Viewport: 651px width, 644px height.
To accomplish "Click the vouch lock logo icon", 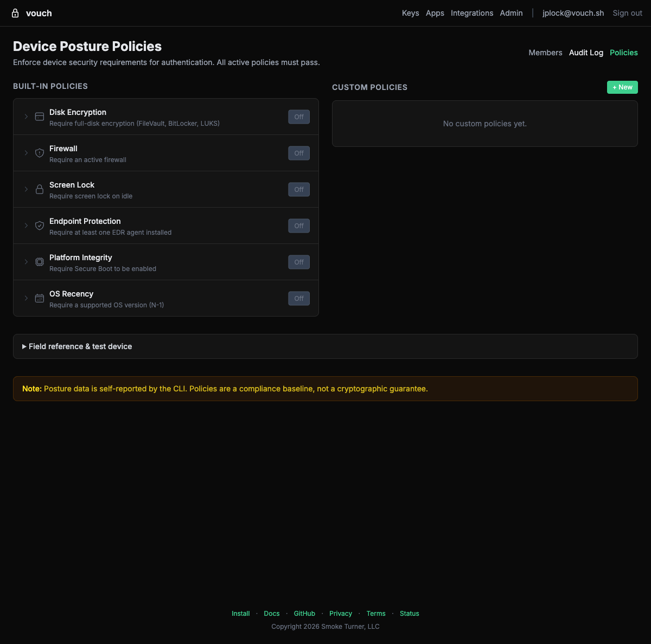I will pyautogui.click(x=15, y=12).
